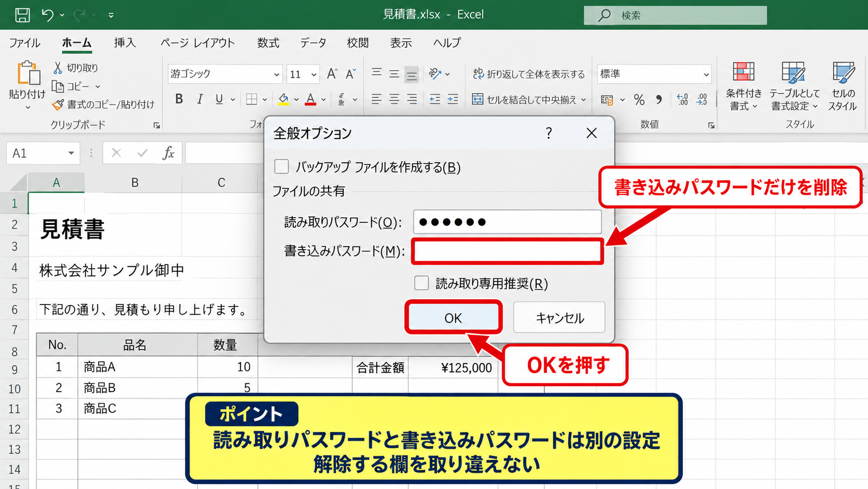
Task: Click the read password input field
Action: [x=507, y=222]
